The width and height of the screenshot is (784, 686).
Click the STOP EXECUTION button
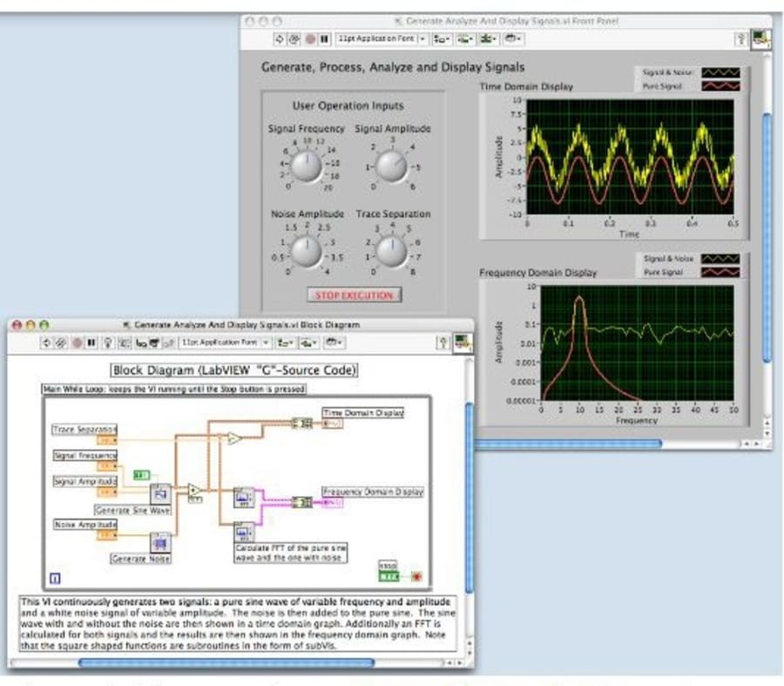coord(354,295)
